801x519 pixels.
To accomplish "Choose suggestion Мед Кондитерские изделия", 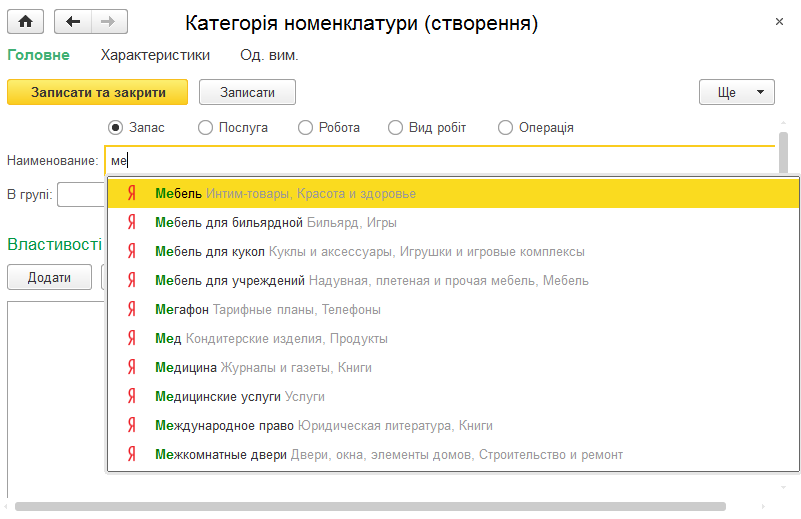I will click(453, 338).
